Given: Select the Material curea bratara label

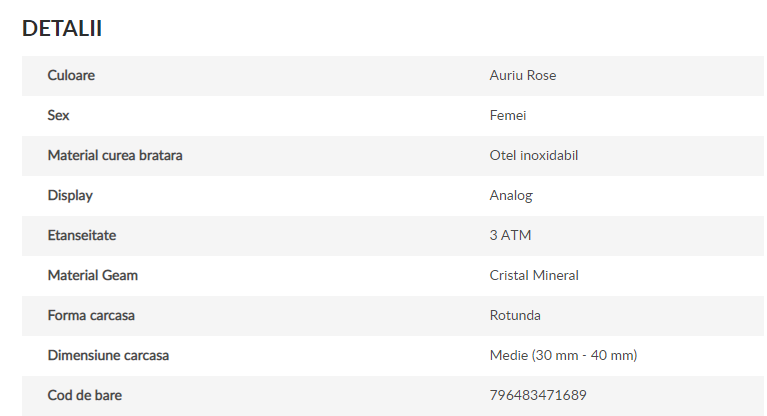Looking at the screenshot, I should [x=115, y=156].
